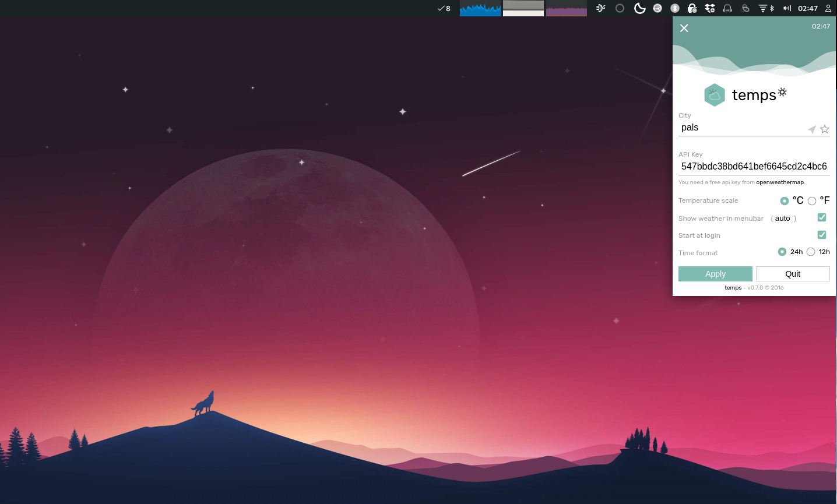Click the favorite star next to City
This screenshot has width=837, height=504.
point(824,129)
